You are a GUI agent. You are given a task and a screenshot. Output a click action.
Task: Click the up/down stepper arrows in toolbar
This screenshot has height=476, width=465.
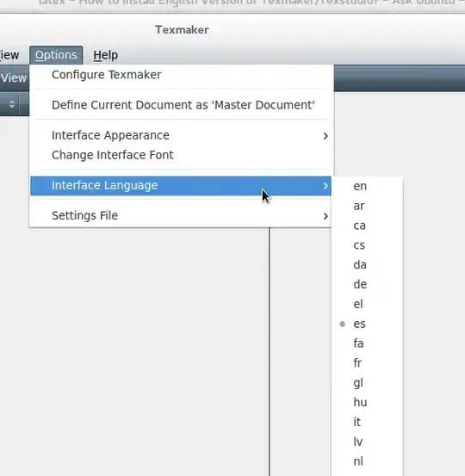pos(11,104)
